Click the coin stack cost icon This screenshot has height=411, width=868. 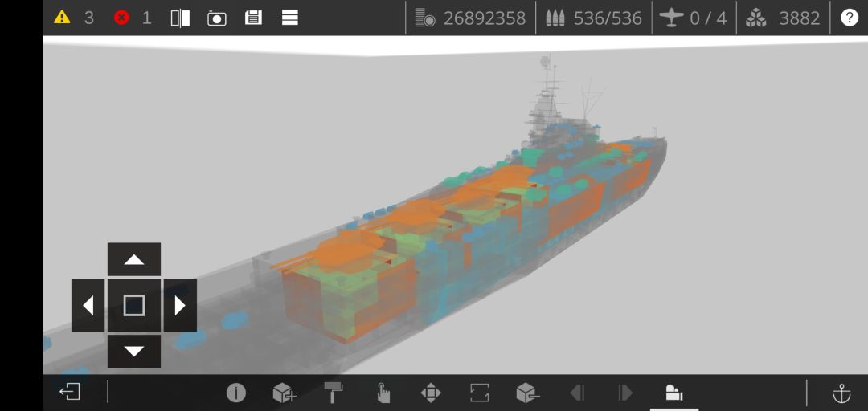[424, 18]
